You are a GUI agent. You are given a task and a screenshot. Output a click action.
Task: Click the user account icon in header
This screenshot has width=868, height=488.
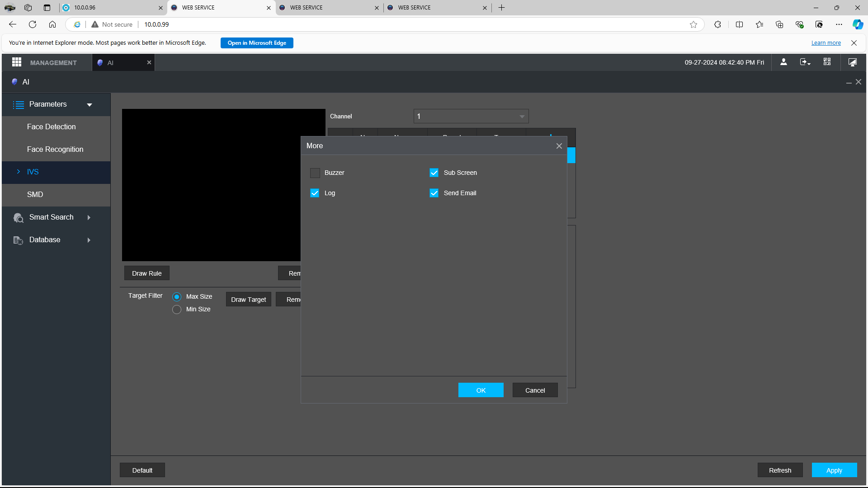click(783, 62)
